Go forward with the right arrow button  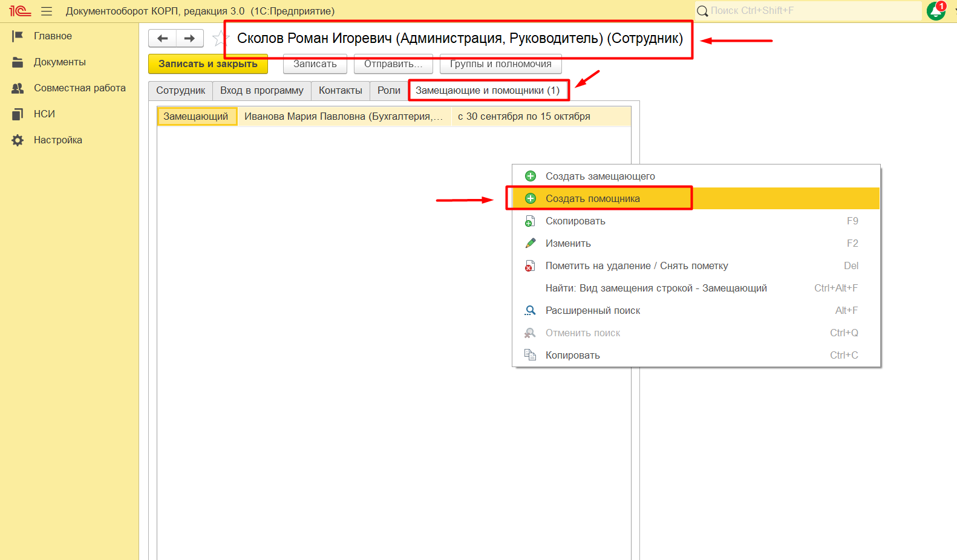coord(189,38)
